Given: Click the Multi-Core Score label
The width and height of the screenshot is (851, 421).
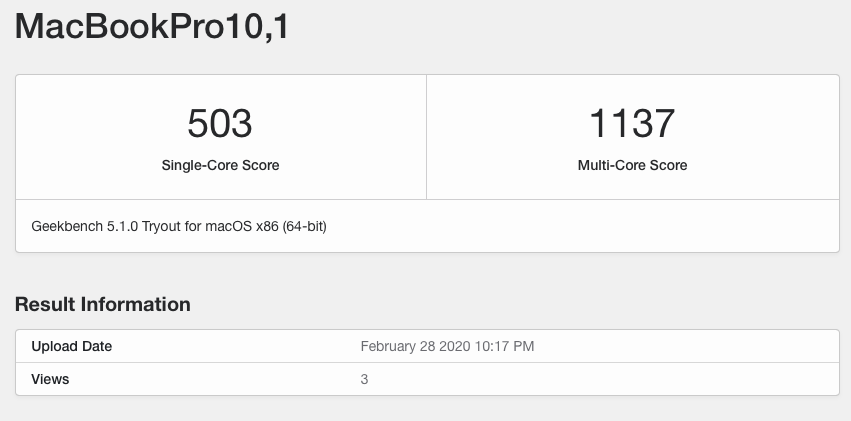Looking at the screenshot, I should click(x=632, y=165).
